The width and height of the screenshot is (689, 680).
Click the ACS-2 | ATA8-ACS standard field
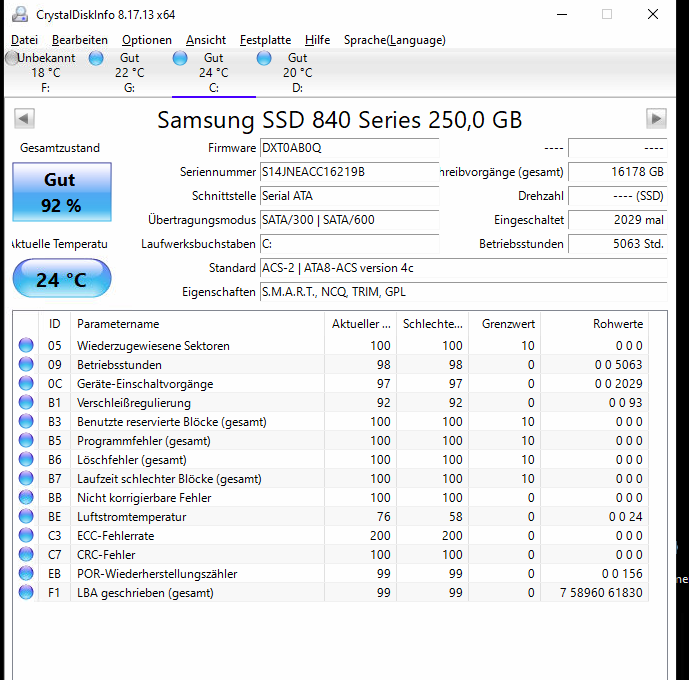click(464, 268)
